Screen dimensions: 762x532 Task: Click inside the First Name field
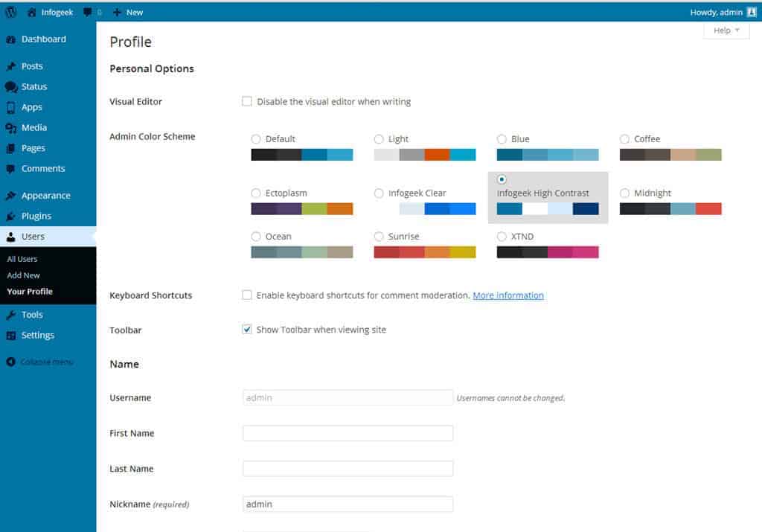pos(347,433)
